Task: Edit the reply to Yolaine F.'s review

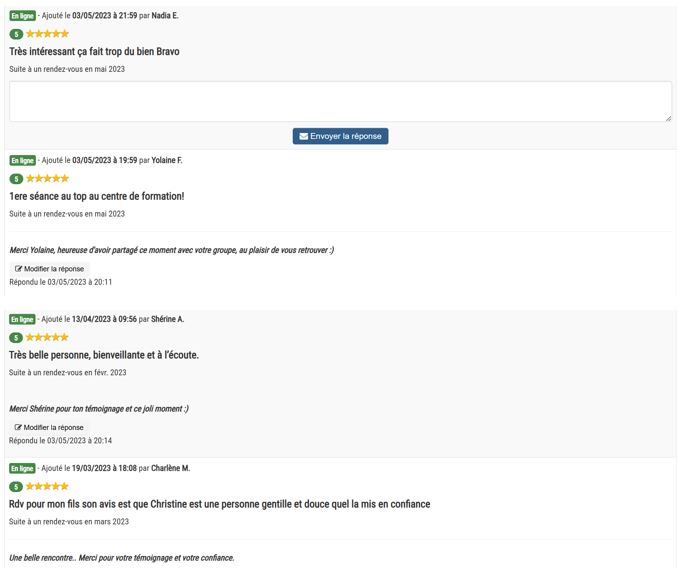Action: (x=49, y=269)
